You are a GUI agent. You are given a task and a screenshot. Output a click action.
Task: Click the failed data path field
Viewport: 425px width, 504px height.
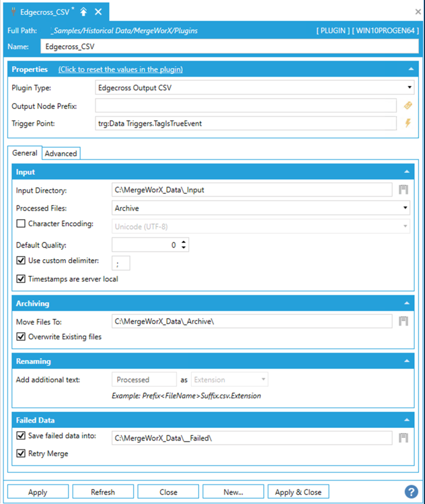pos(252,438)
